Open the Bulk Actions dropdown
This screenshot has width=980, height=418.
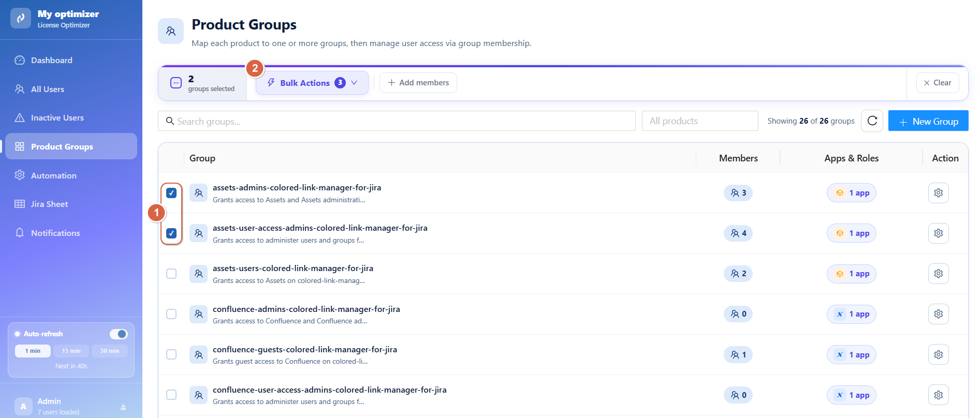312,83
